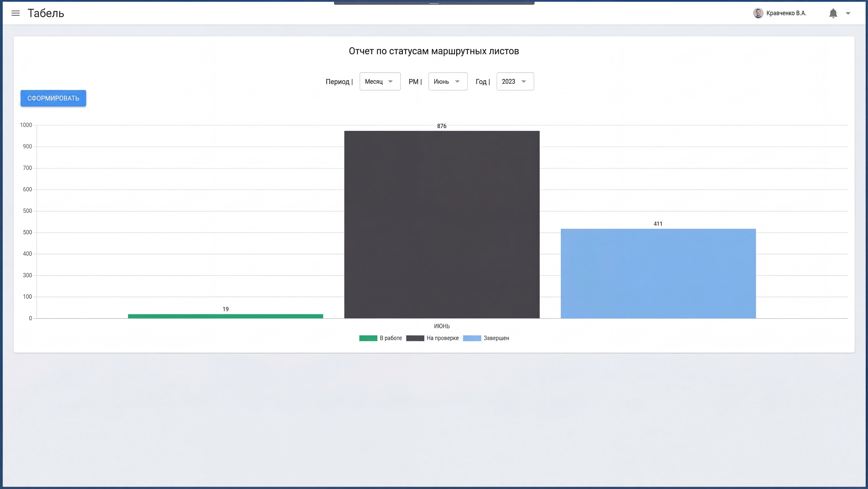Open the hamburger navigation menu

[x=15, y=13]
